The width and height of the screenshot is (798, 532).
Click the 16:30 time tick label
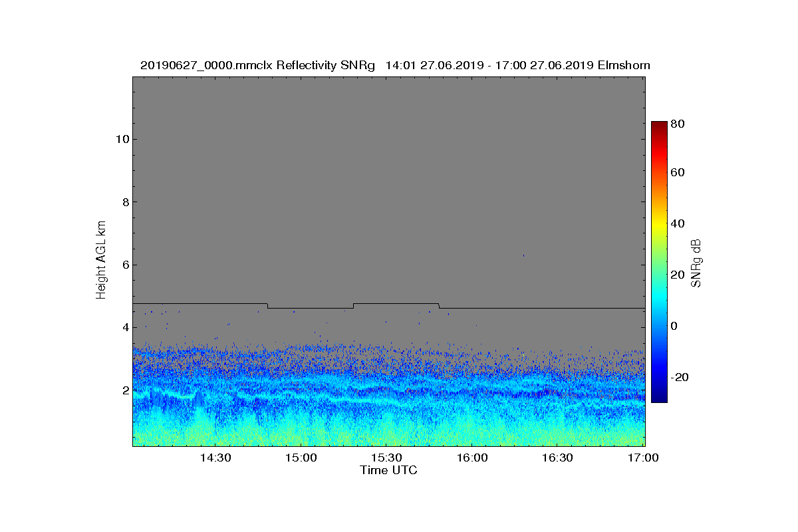click(x=558, y=458)
